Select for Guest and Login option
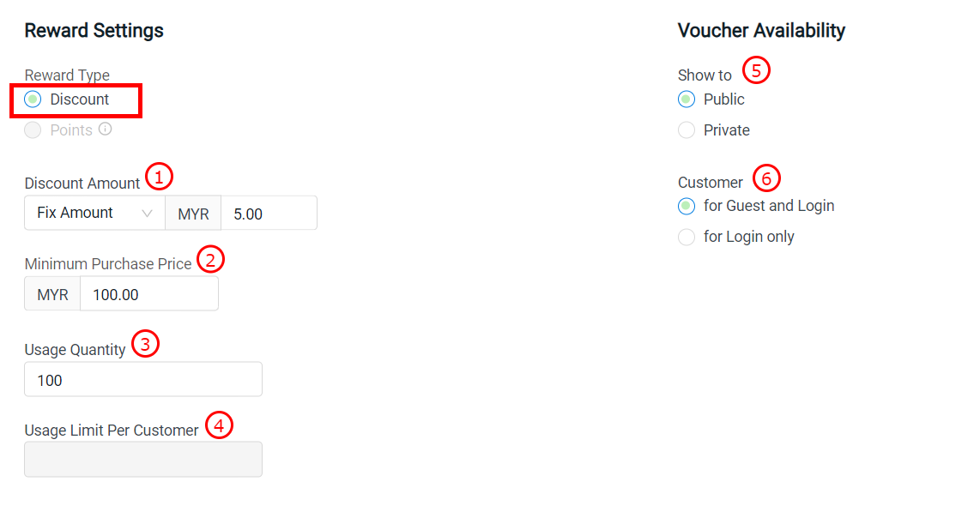Image resolution: width=980 pixels, height=518 pixels. pyautogui.click(x=687, y=206)
